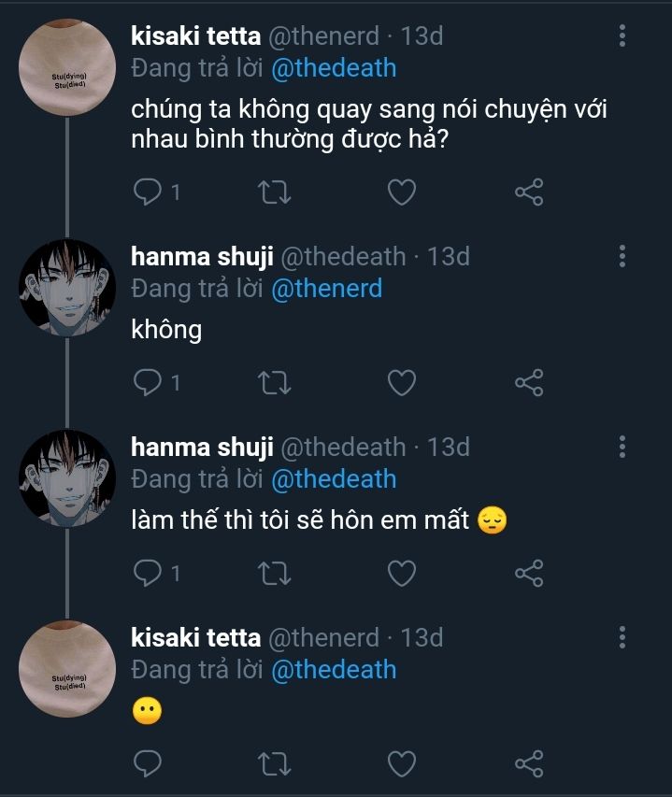Reply to the pensive emoji tweet

pyautogui.click(x=148, y=573)
